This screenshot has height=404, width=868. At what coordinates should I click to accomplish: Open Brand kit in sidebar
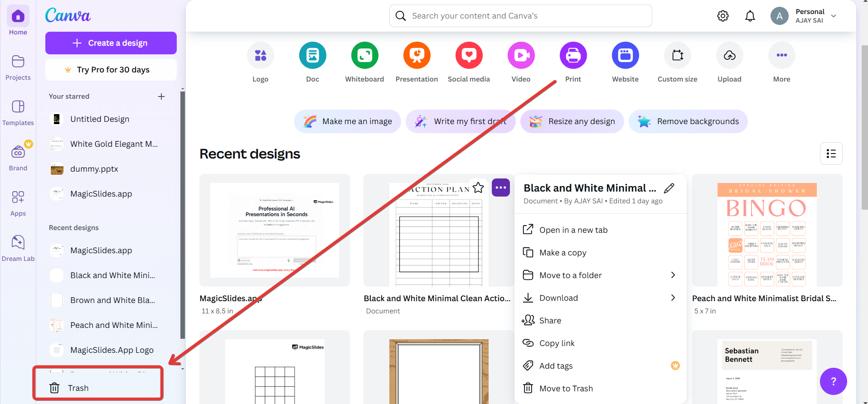18,156
